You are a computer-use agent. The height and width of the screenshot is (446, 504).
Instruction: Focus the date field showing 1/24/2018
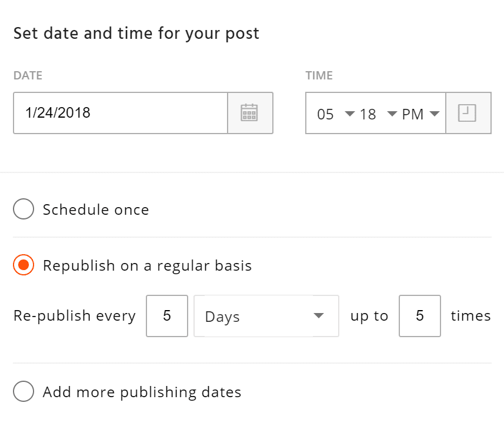(121, 113)
